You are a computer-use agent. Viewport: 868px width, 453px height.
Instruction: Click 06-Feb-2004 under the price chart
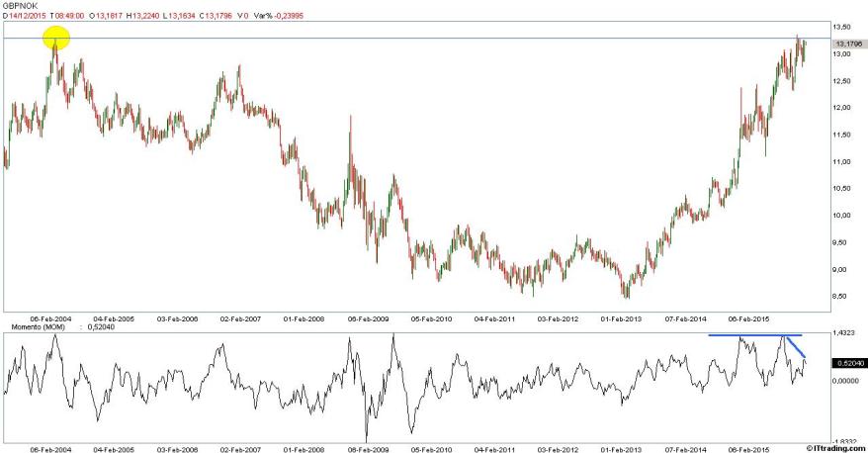tap(50, 319)
